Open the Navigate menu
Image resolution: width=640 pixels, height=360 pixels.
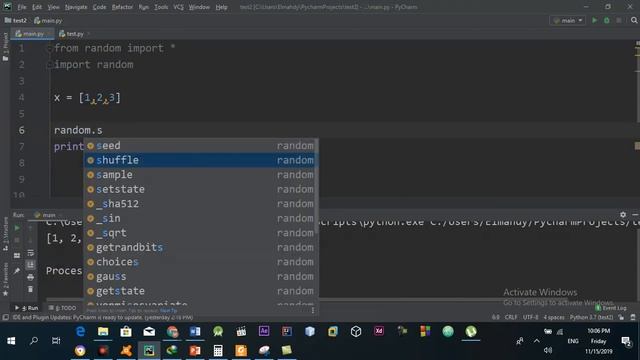[x=76, y=7]
